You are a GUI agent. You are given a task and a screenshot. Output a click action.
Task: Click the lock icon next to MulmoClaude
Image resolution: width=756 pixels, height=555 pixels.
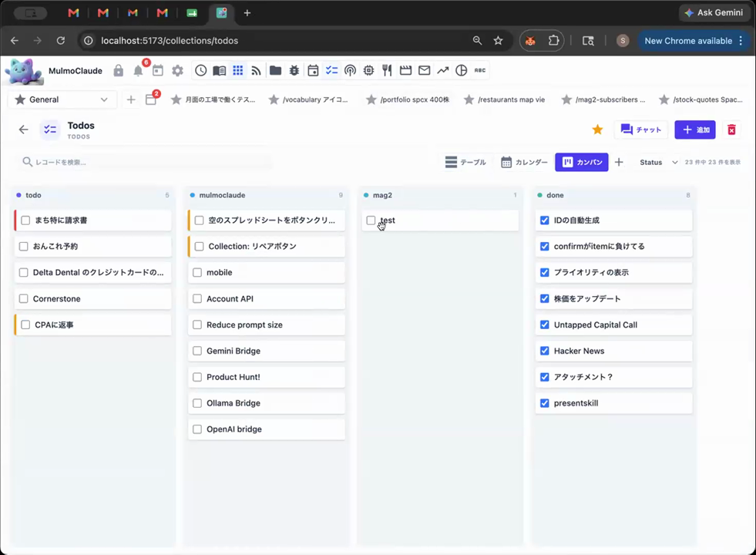118,71
